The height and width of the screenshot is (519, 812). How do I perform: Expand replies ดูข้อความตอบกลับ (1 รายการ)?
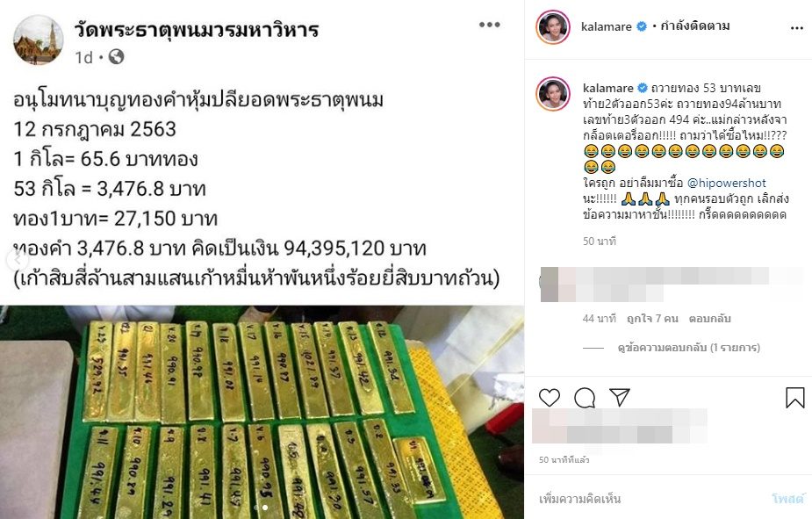[x=689, y=348]
